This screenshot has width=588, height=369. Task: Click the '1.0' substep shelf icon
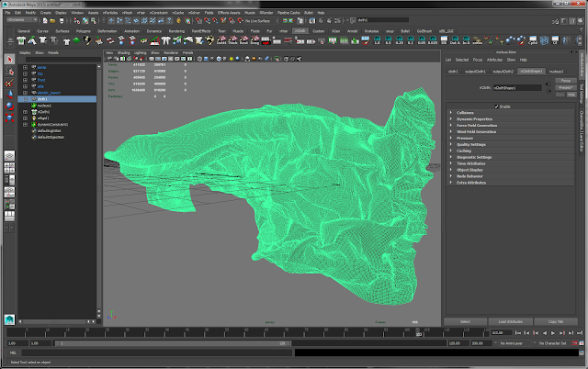(x=377, y=40)
